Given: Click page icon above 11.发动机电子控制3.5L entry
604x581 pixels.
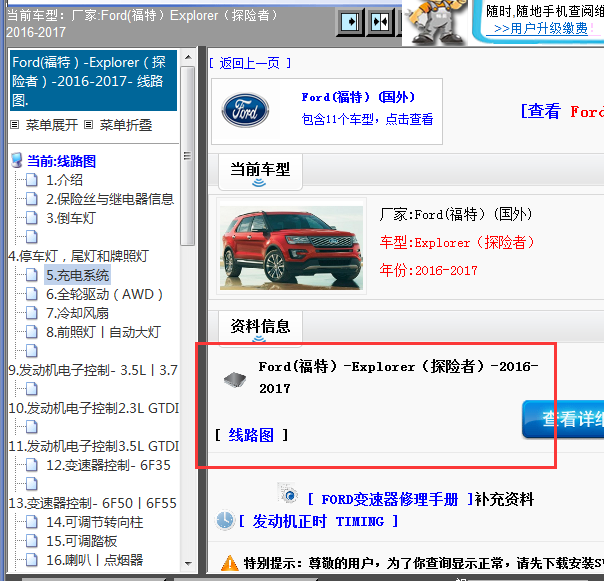Looking at the screenshot, I should (32, 427).
